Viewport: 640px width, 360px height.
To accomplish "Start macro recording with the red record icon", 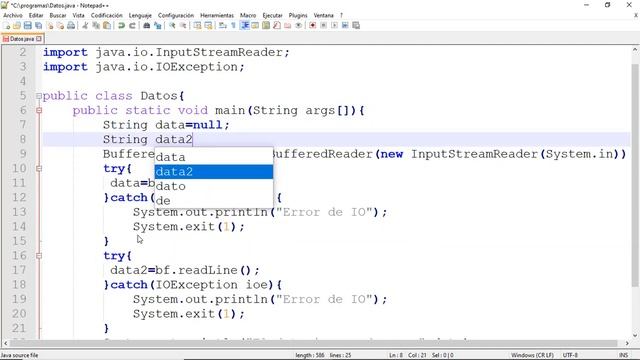I will click(x=313, y=25).
